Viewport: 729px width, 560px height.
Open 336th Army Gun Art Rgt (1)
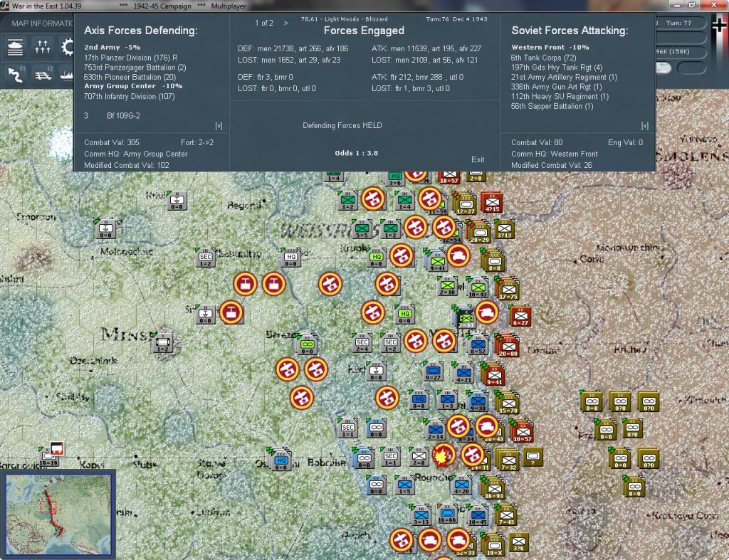(x=556, y=87)
